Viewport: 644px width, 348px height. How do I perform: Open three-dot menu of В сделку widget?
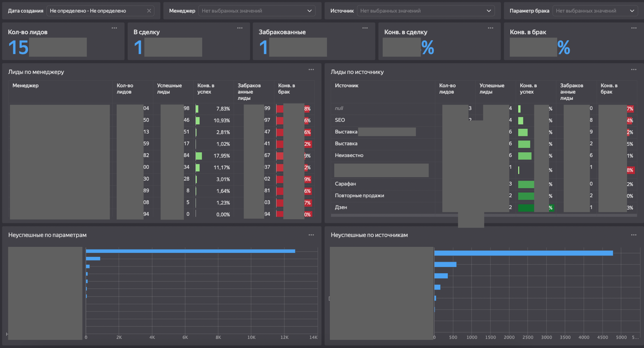[x=240, y=28]
